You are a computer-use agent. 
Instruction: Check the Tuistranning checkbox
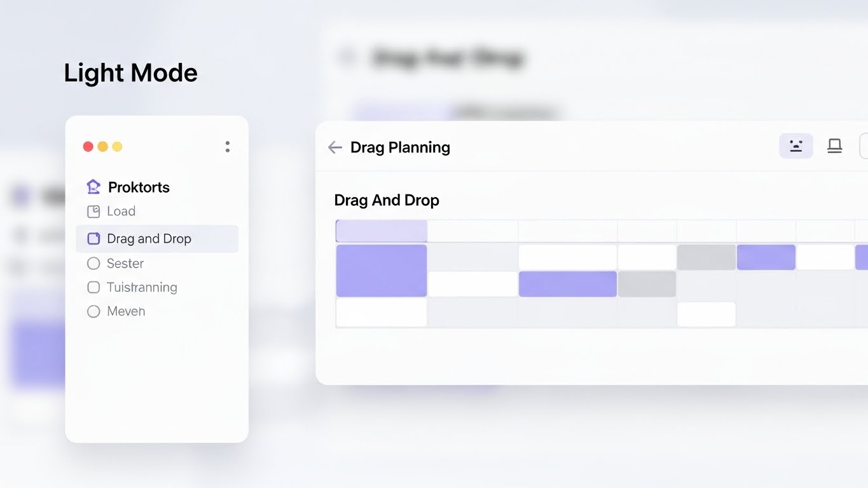pos(93,287)
